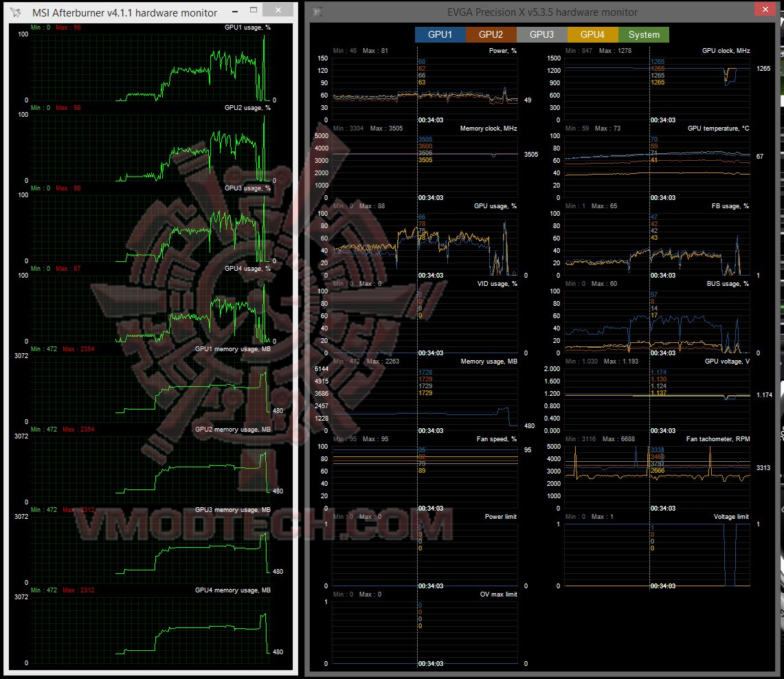The height and width of the screenshot is (679, 784).
Task: Click the 'GPU3 memory usage, MB' label
Action: pyautogui.click(x=232, y=510)
